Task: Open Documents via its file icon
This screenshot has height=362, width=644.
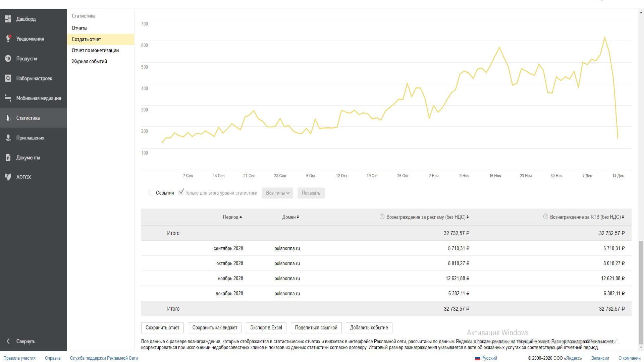Action: coord(8,158)
